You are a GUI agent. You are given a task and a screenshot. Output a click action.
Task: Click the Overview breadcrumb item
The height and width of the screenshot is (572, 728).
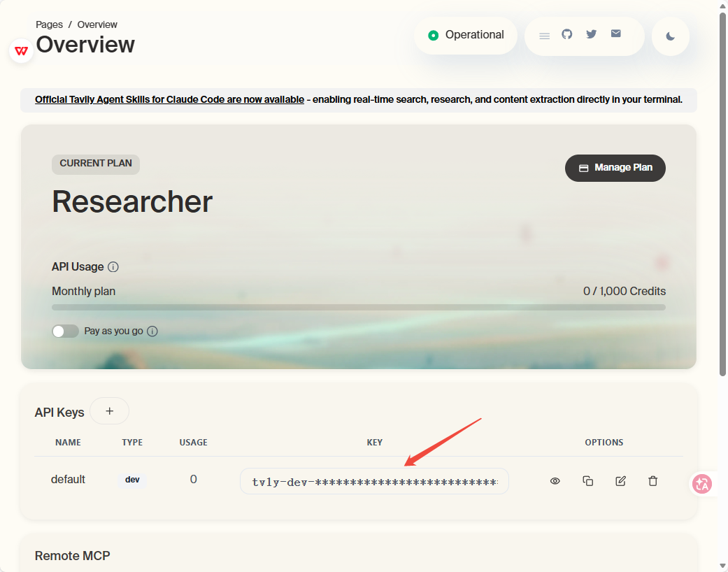pyautogui.click(x=97, y=24)
